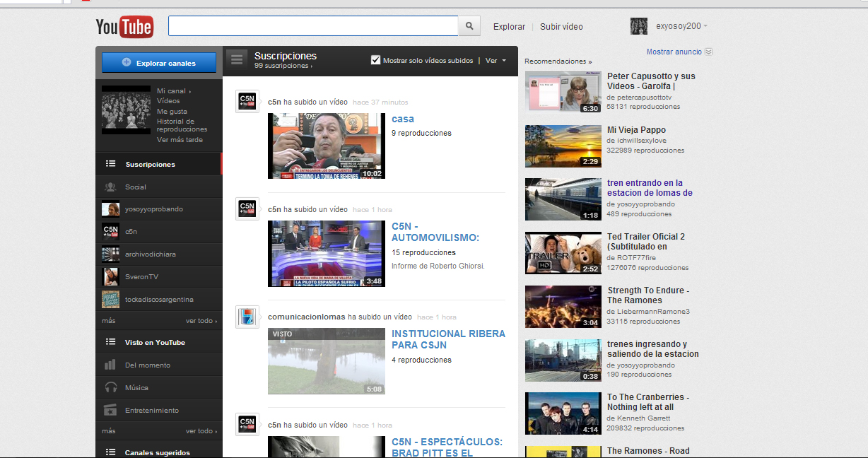This screenshot has width=868, height=458.
Task: Expand the '99 suscripciones' link
Action: click(283, 66)
